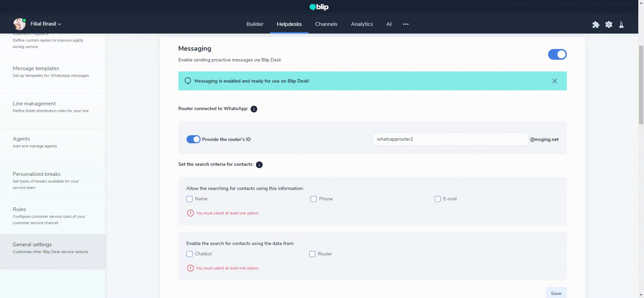Toggle the Messaging switch off
Screen dimensions: 644x298
click(x=557, y=54)
